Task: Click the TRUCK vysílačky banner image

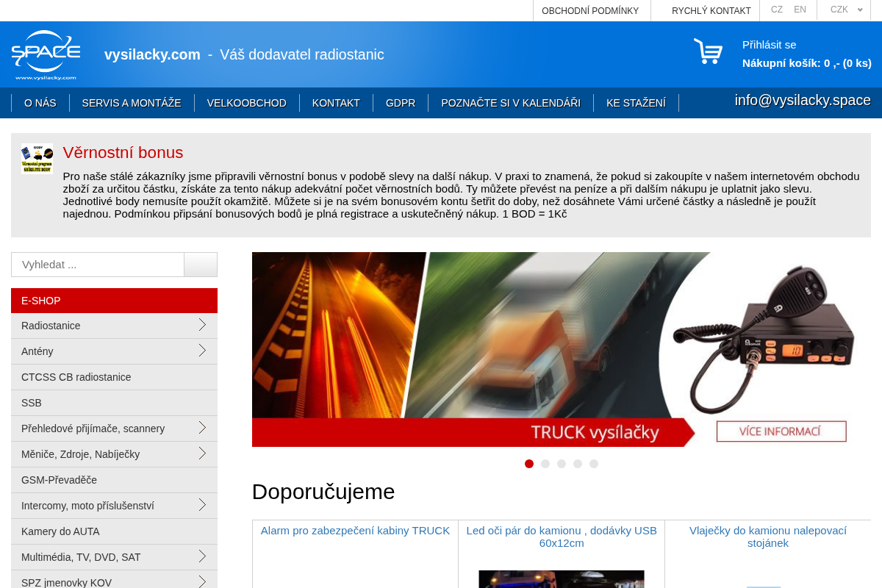Action: [562, 349]
